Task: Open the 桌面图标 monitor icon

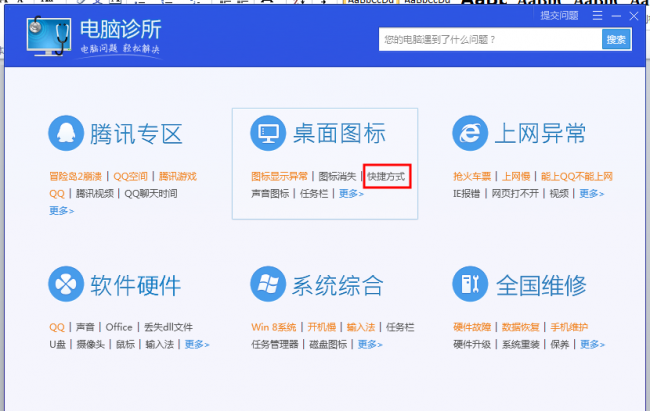Action: pos(268,133)
